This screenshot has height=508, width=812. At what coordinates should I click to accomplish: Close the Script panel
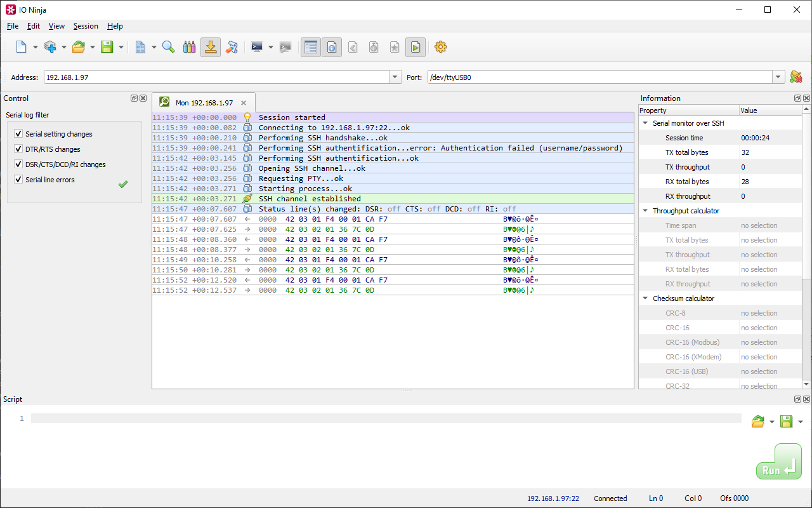coord(807,399)
